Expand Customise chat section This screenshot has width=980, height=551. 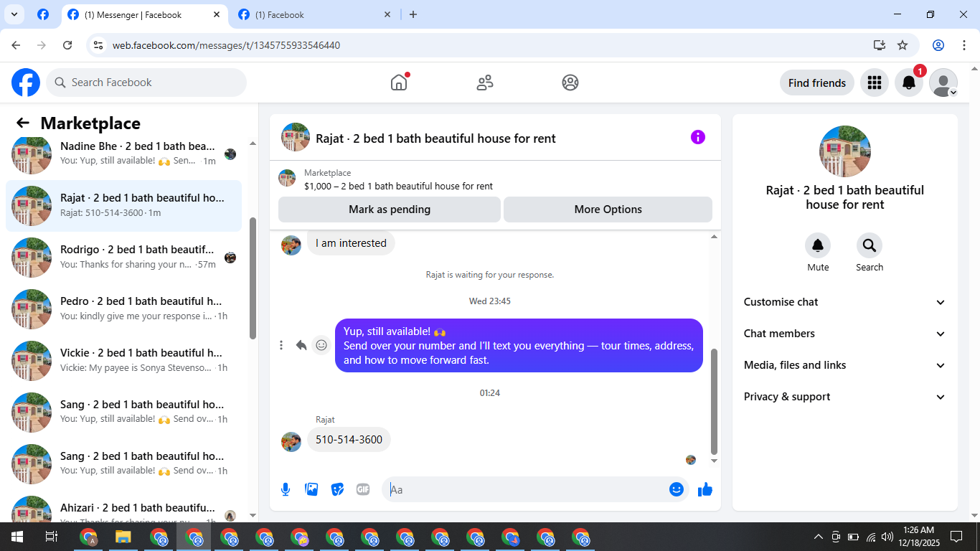click(844, 302)
